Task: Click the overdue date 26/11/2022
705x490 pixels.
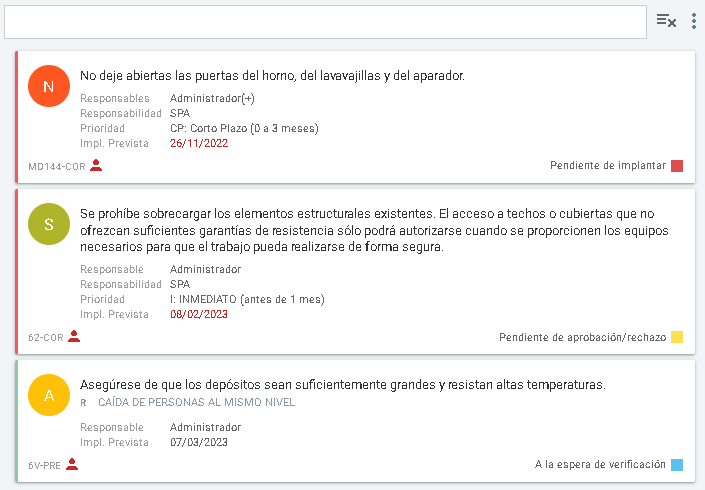Action: tap(199, 143)
